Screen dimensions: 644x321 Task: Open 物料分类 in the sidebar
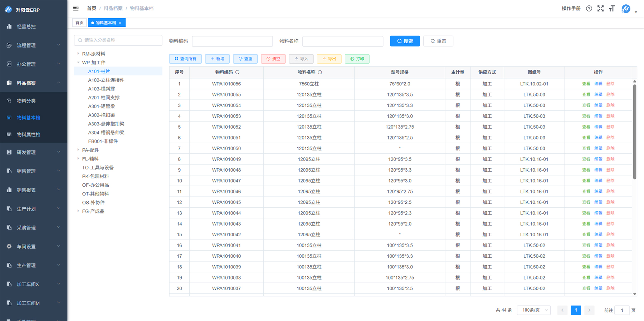tap(34, 101)
